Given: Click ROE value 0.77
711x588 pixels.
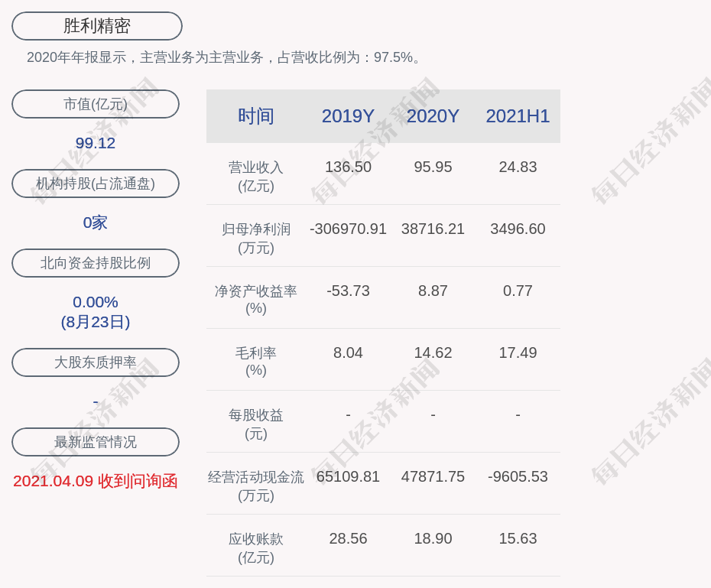Looking at the screenshot, I should click(x=518, y=291).
